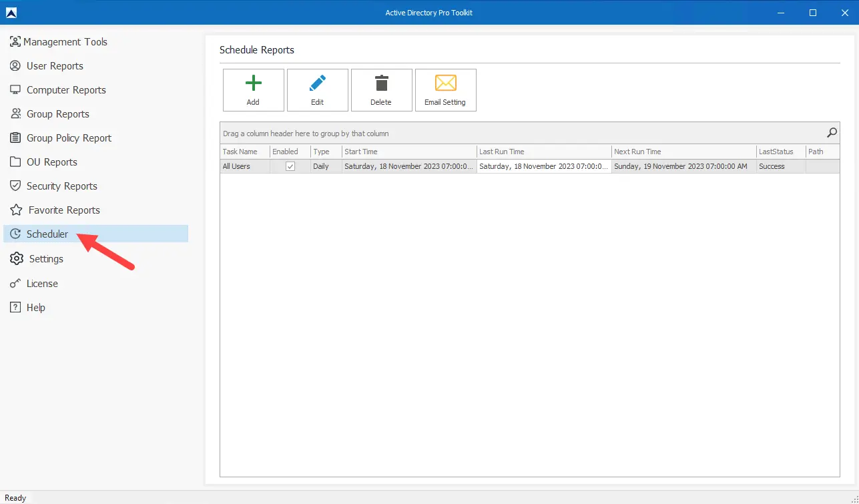This screenshot has height=504, width=859.
Task: Click the License key icon
Action: pyautogui.click(x=15, y=283)
